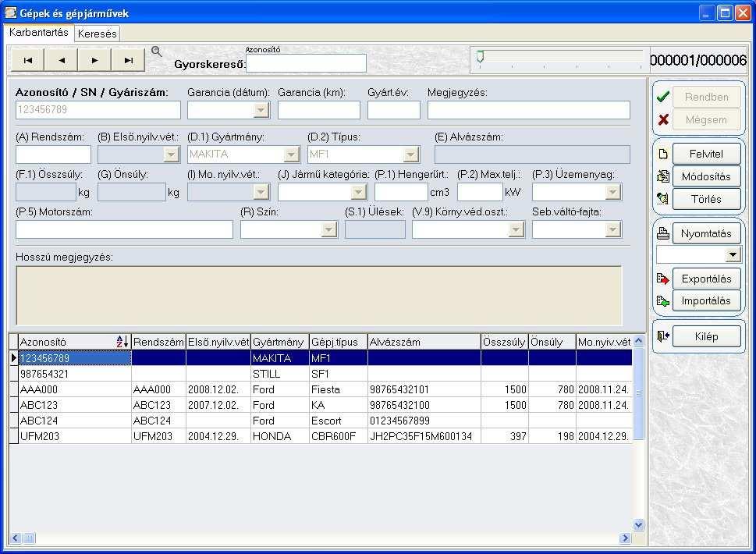756x554 pixels.
Task: Expand the Típus combo box showing MF1
Action: click(x=410, y=154)
